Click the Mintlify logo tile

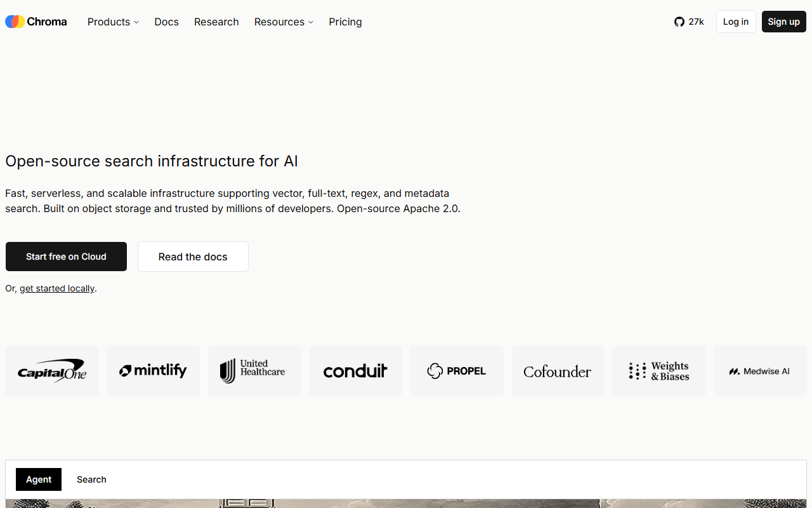click(x=153, y=371)
